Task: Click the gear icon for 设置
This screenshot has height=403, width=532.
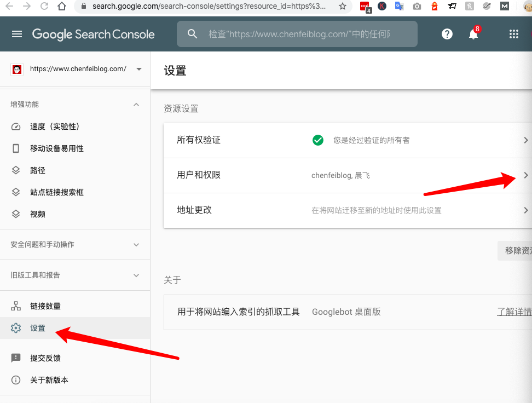Action: click(16, 328)
